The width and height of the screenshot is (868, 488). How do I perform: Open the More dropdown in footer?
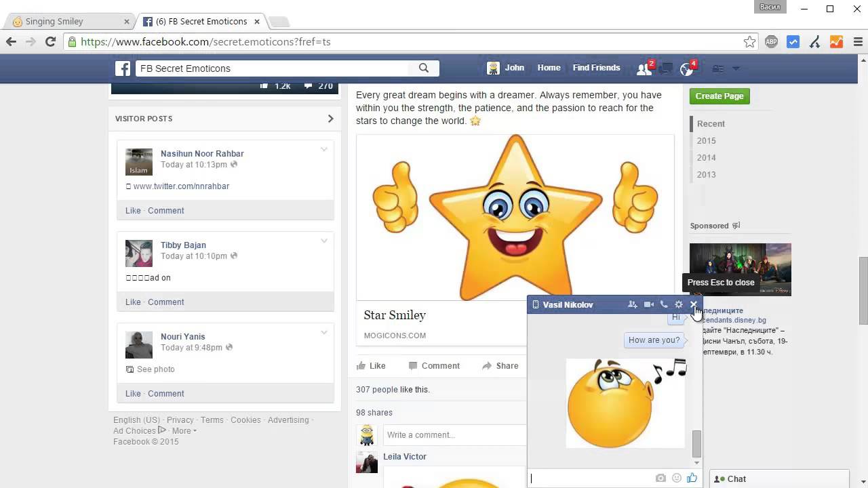click(184, 431)
